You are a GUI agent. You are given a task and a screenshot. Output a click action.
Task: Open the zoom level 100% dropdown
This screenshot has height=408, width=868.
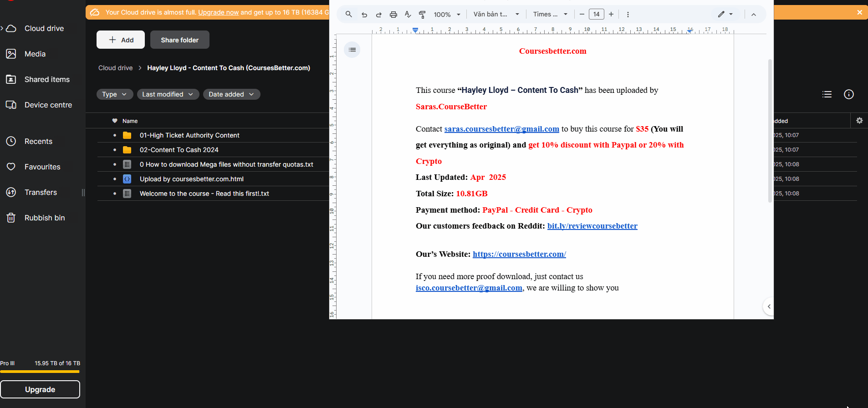tap(447, 15)
